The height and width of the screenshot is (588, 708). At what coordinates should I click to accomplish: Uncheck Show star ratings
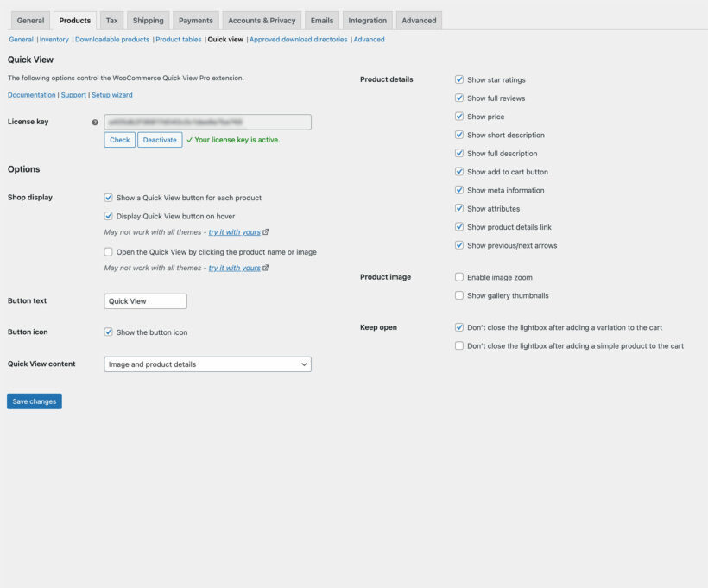458,79
